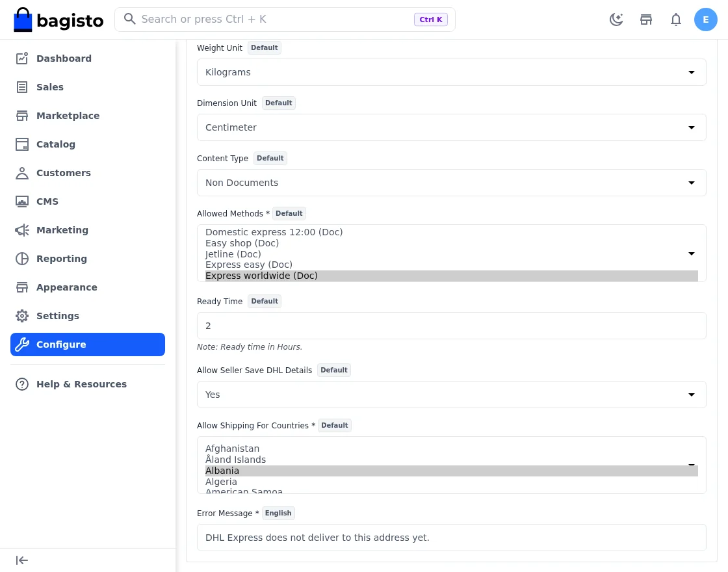Open the Weight Unit dropdown

[451, 72]
